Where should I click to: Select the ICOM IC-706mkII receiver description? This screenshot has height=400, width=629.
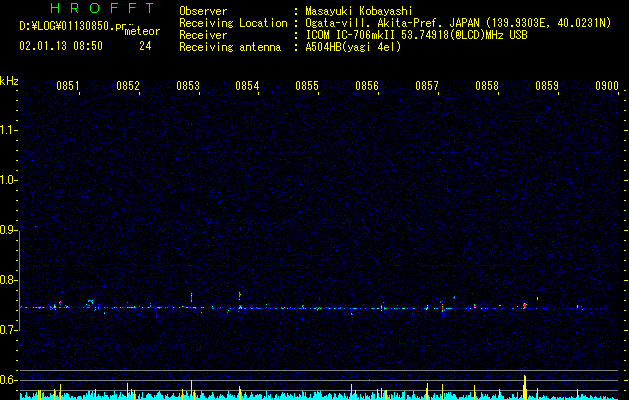click(416, 35)
